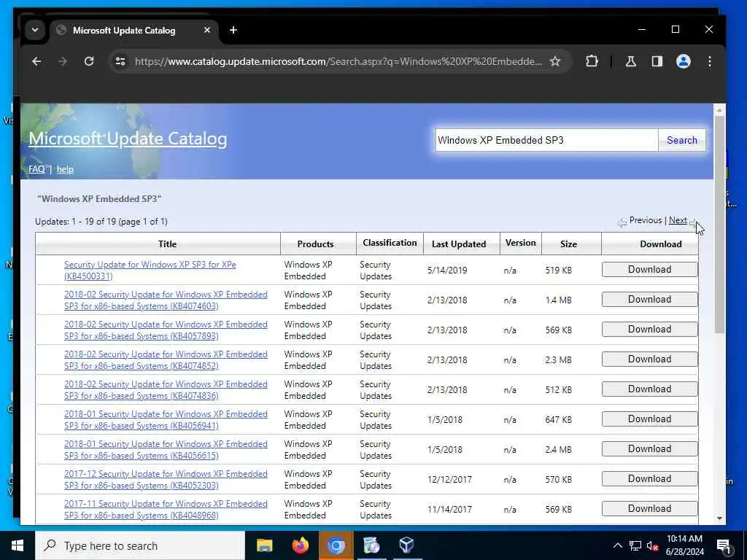Open Chrome Labs flask icon
This screenshot has width=747, height=560.
(x=631, y=61)
